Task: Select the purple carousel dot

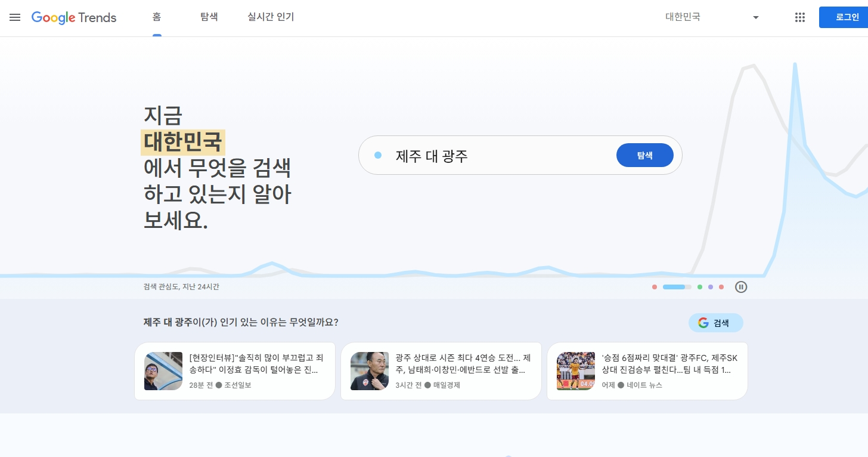Action: pos(711,287)
